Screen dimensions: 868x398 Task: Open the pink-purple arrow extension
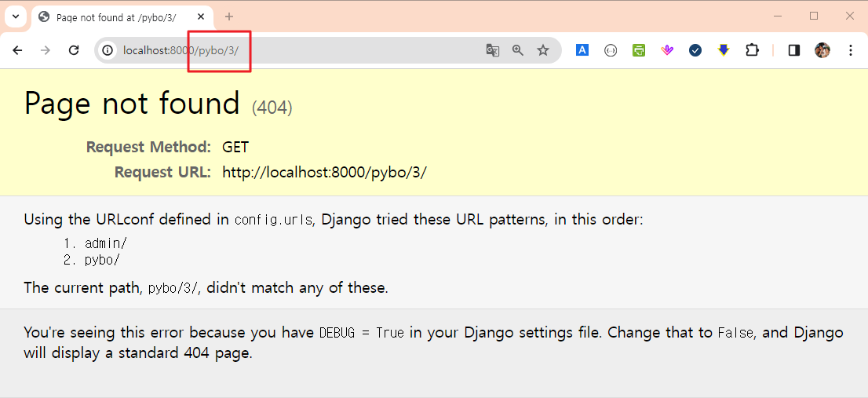click(x=667, y=50)
